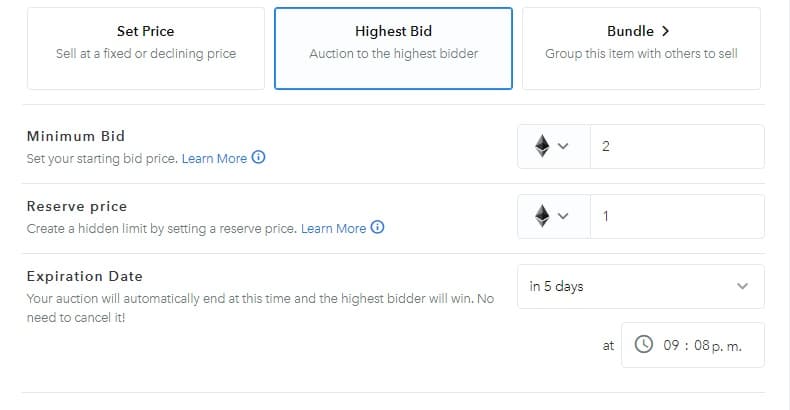Select the minute value 08 in time field

(700, 346)
